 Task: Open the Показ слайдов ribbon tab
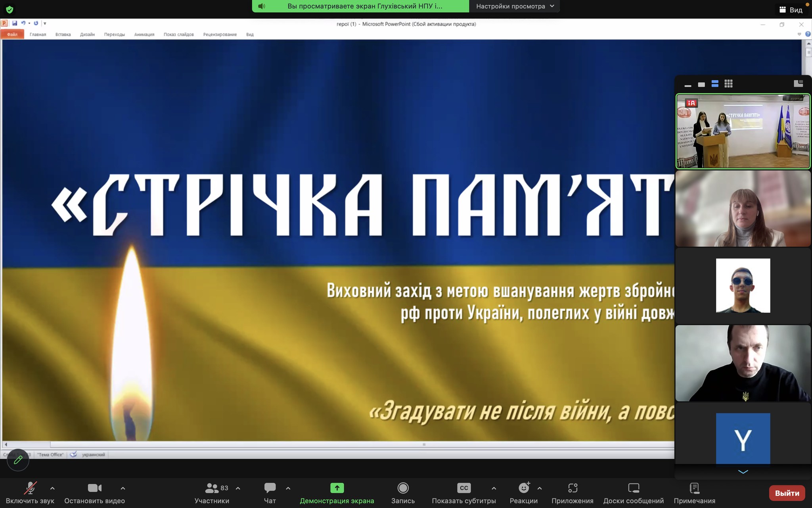[179, 35]
